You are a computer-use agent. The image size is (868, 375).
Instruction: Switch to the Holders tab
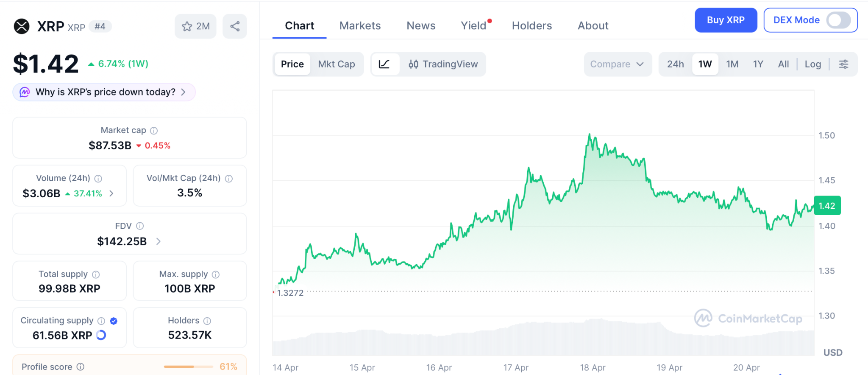click(531, 26)
